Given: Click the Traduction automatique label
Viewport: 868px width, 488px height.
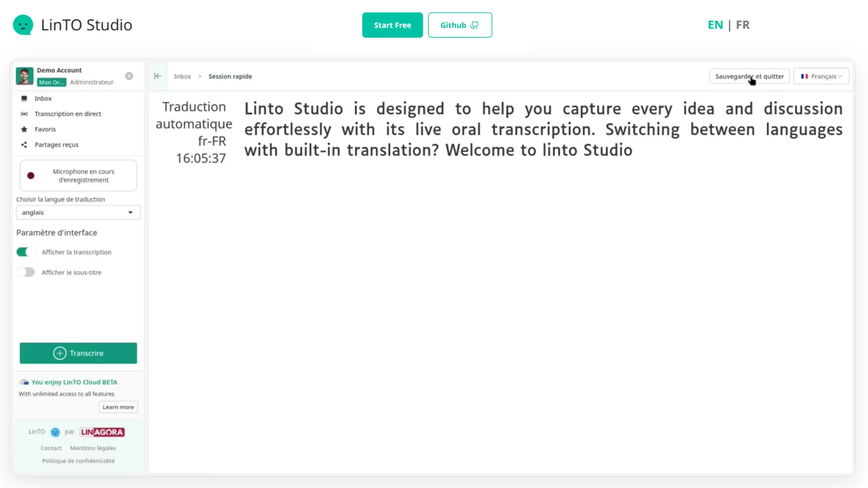Looking at the screenshot, I should [194, 115].
